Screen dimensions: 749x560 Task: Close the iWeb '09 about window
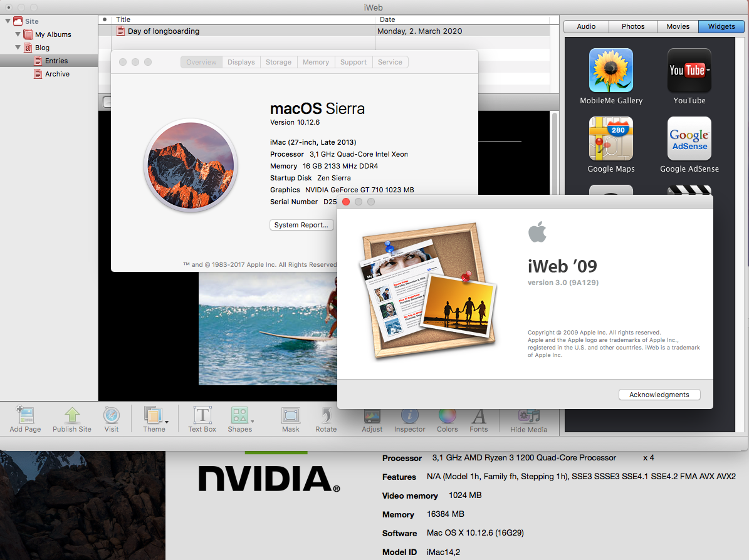coord(347,202)
